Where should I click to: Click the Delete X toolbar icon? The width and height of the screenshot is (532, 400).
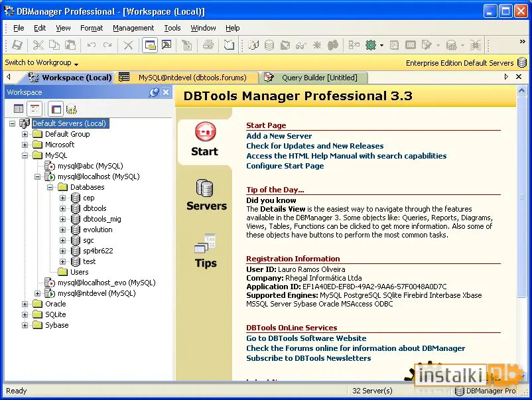(x=128, y=45)
